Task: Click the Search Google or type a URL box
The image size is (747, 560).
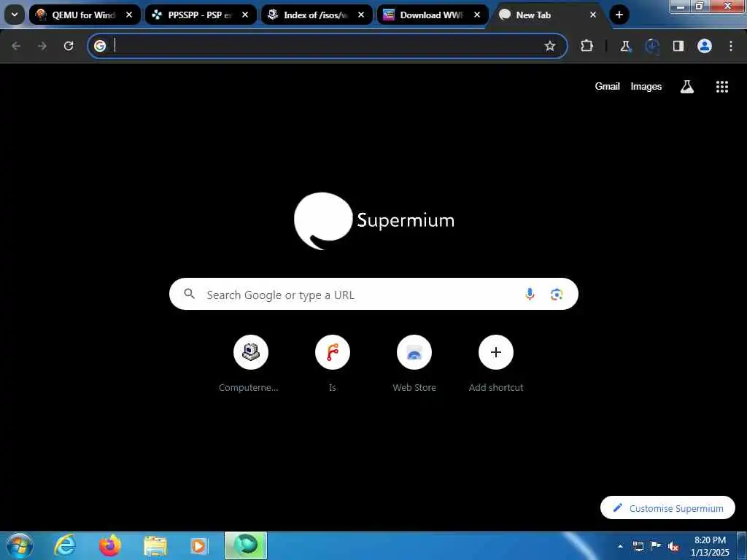Action: 373,295
